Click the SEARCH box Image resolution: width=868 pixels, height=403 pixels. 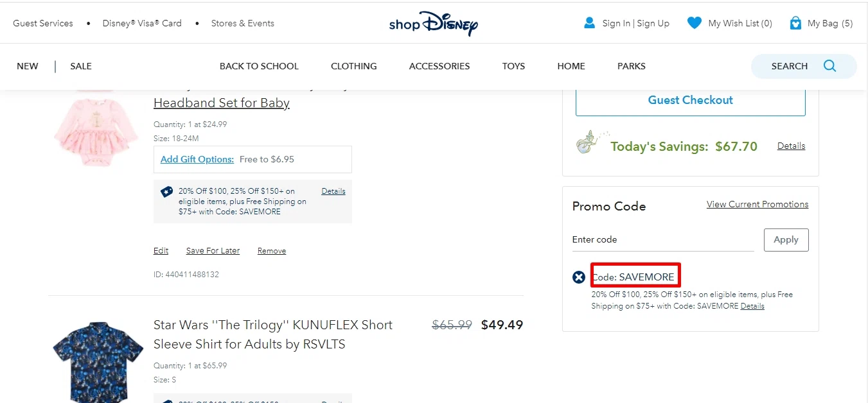pos(804,66)
